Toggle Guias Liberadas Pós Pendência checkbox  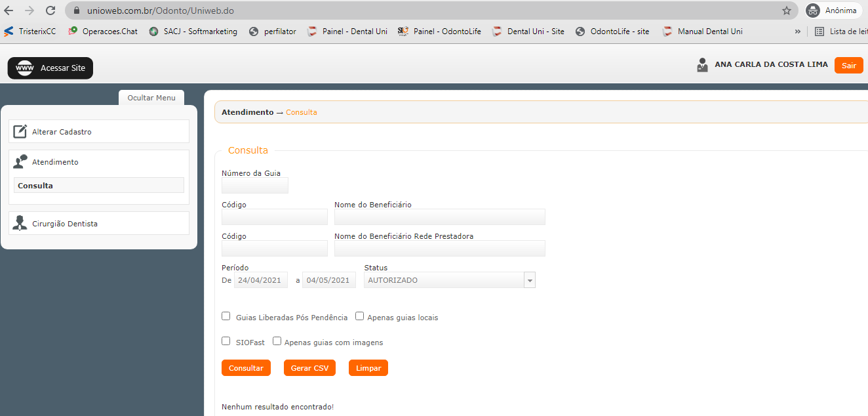click(x=226, y=316)
